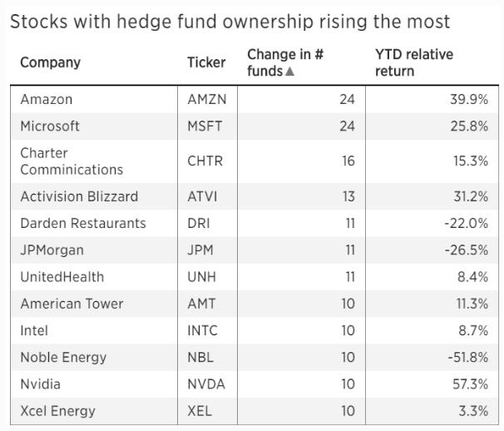
Task: Select the Microsoft company cell
Action: click(50, 126)
